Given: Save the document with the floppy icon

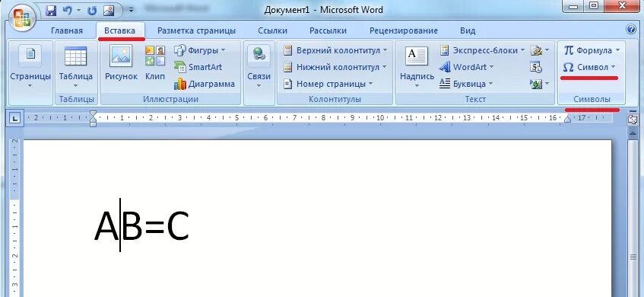Looking at the screenshot, I should point(51,11).
